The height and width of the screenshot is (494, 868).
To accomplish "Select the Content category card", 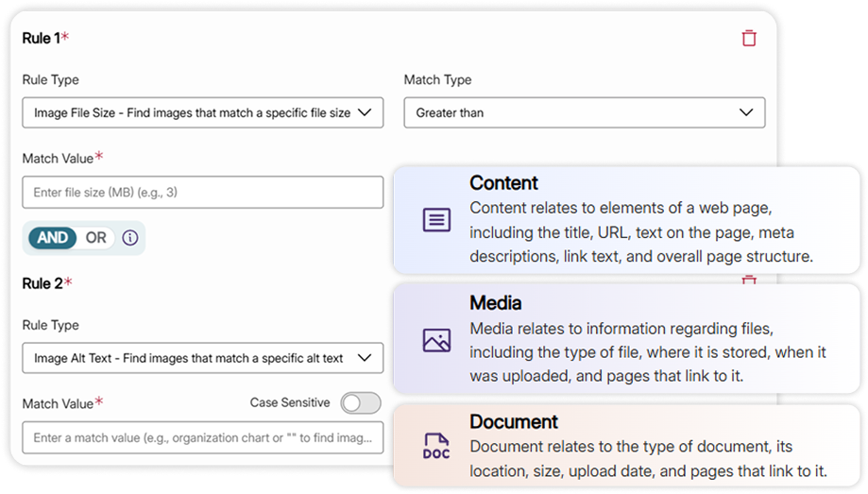I will [x=626, y=220].
